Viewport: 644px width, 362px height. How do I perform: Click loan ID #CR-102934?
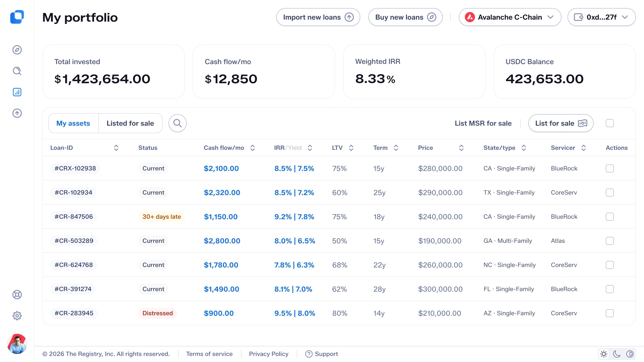pos(73,193)
